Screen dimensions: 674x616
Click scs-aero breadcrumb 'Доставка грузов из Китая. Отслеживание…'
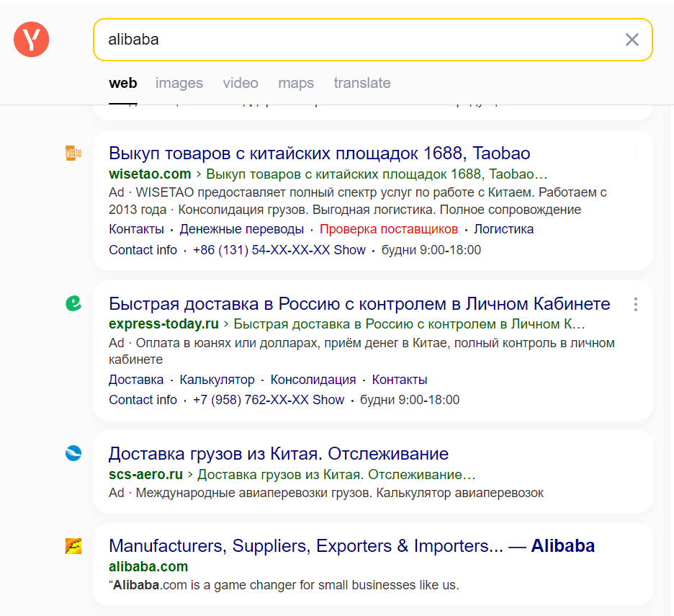[336, 474]
